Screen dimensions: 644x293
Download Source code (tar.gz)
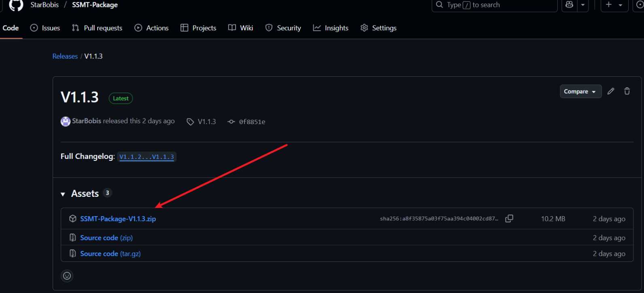(110, 253)
